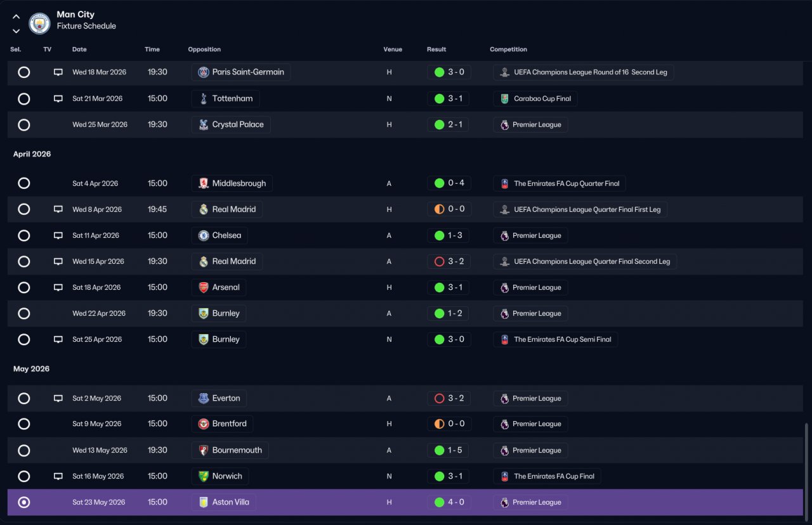Image resolution: width=812 pixels, height=525 pixels.
Task: Sort fixtures by the Date column header
Action: [x=79, y=49]
